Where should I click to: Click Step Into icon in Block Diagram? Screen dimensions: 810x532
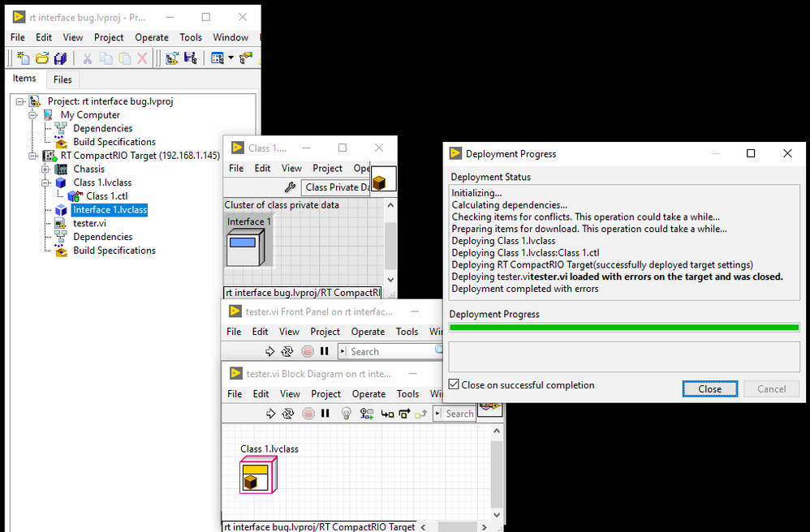pyautogui.click(x=387, y=414)
